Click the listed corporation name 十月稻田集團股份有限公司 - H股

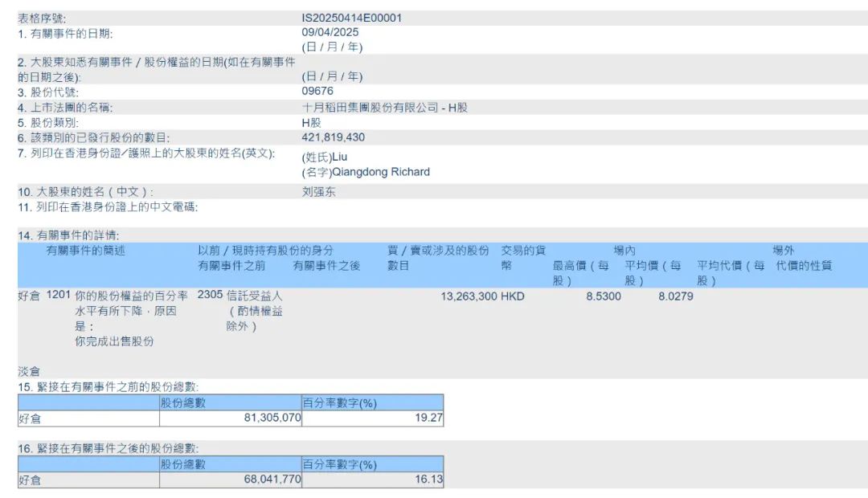tap(385, 108)
